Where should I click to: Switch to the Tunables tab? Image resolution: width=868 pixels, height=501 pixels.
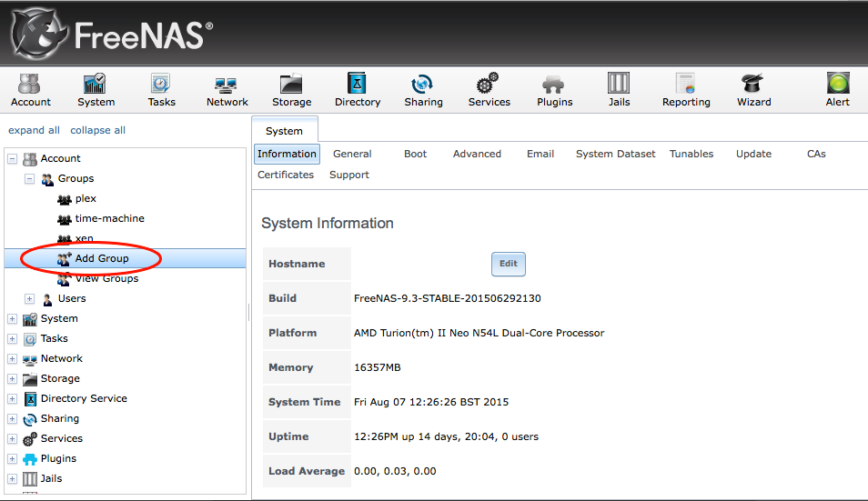click(x=691, y=154)
